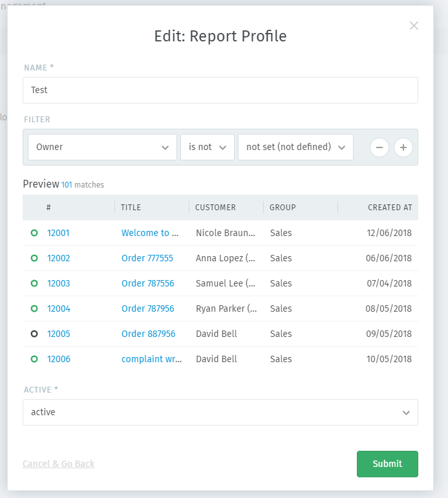This screenshot has width=448, height=498.
Task: Click the '101' matches count
Action: [x=67, y=185]
